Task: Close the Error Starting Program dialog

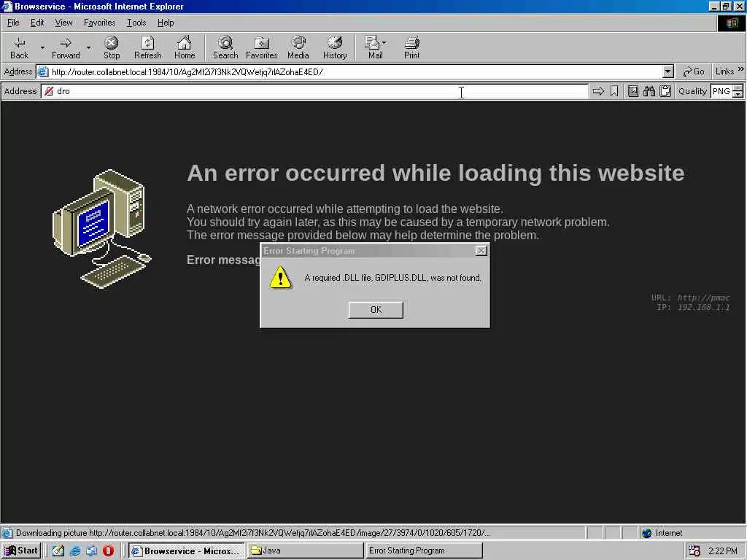Action: [481, 251]
